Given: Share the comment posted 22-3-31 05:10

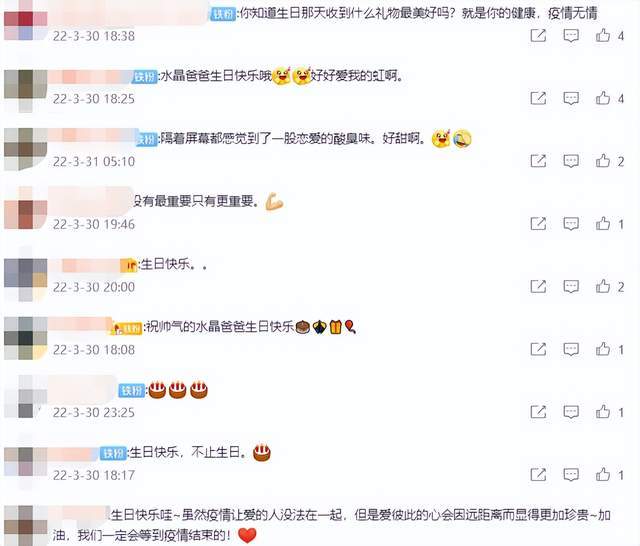Looking at the screenshot, I should [538, 161].
